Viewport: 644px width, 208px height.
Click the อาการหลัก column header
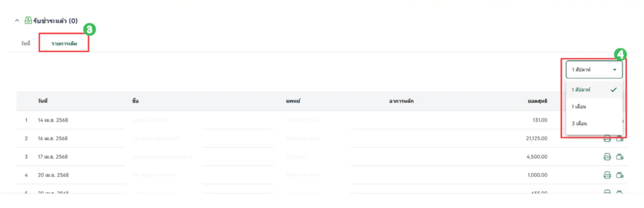coord(401,101)
